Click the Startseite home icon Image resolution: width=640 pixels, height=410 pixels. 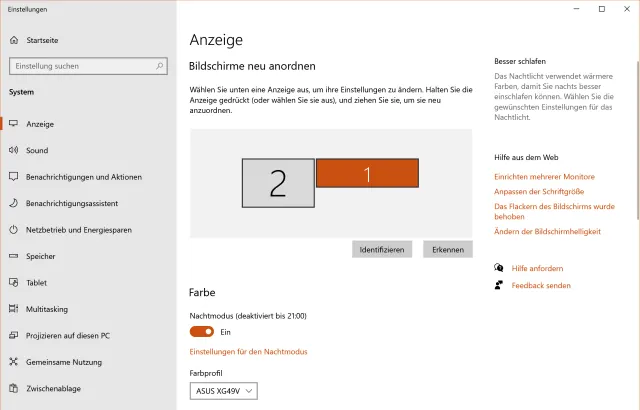coord(14,40)
